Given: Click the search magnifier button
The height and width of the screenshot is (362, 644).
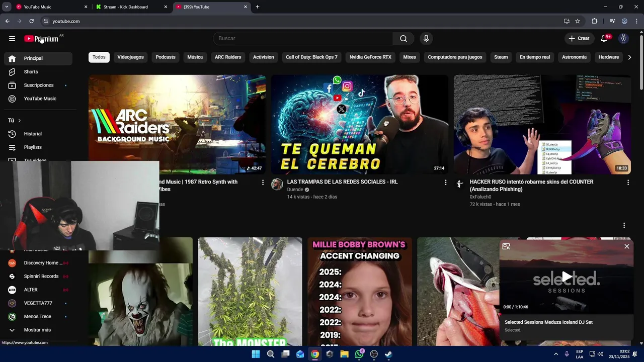Looking at the screenshot, I should 404,39.
